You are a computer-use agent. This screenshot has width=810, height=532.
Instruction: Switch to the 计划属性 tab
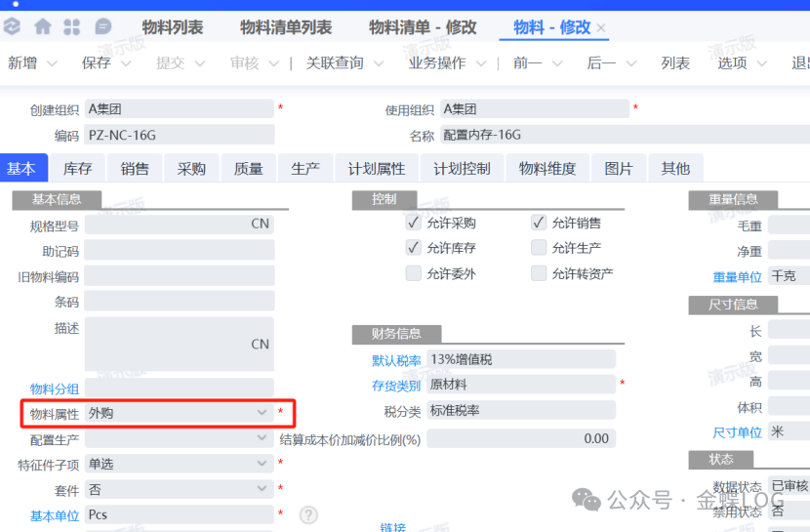pos(377,169)
